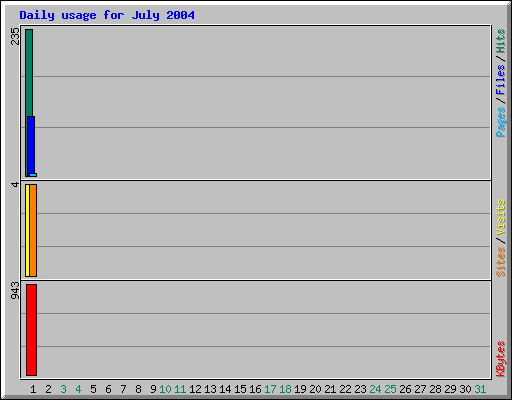Click day label 5 on the x-axis

(x=93, y=389)
